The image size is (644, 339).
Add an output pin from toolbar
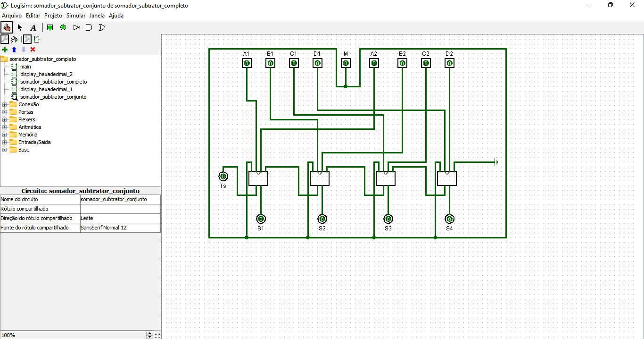click(x=63, y=27)
